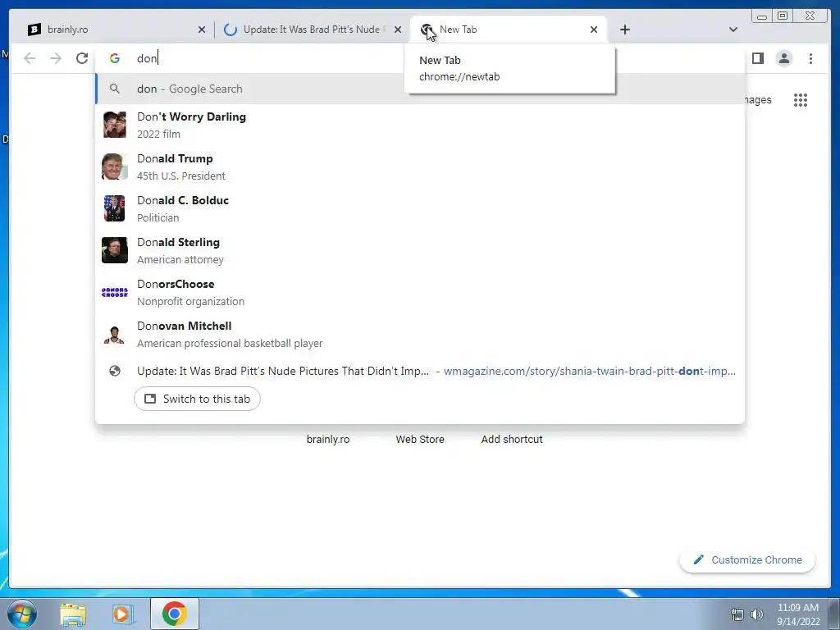840x630 pixels.
Task: Click Switch to this tab button
Action: click(x=197, y=399)
